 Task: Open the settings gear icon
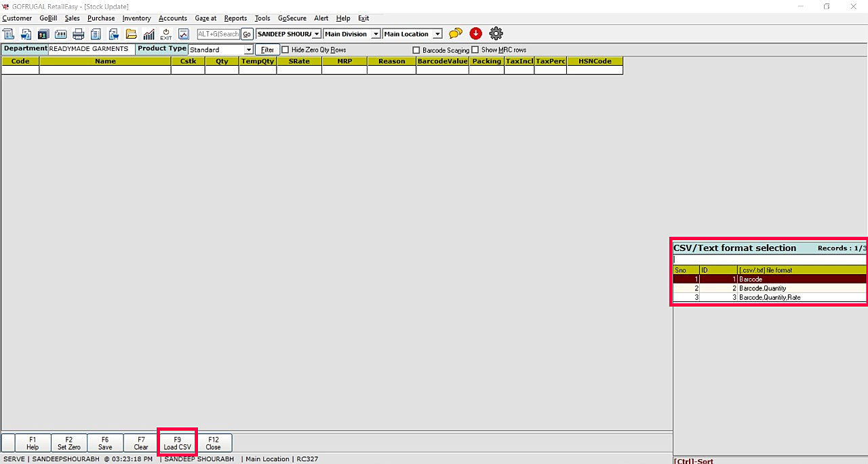[496, 33]
